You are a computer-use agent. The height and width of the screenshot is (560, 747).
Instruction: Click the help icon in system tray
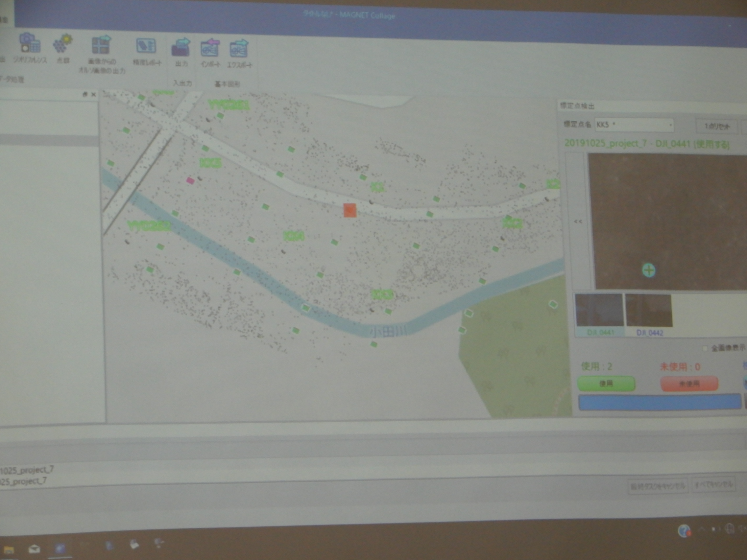click(x=684, y=531)
